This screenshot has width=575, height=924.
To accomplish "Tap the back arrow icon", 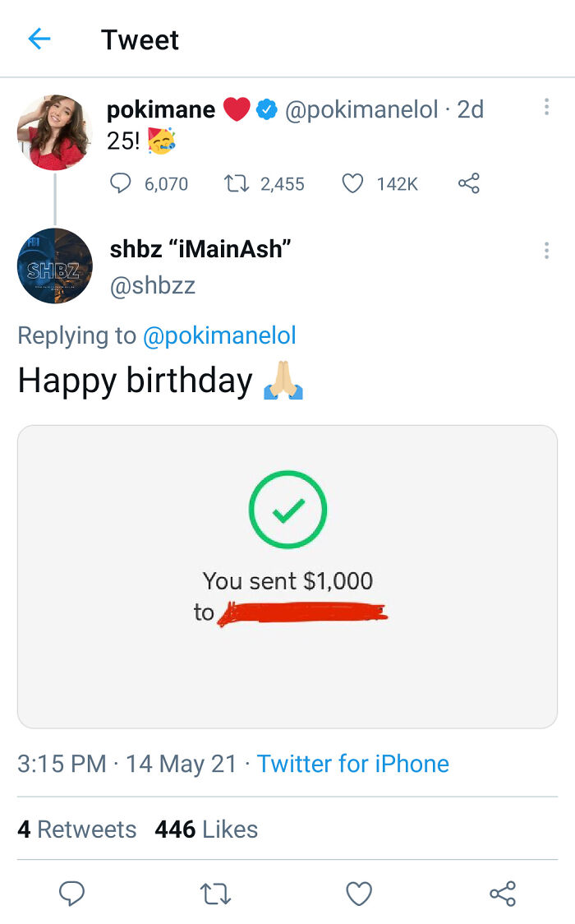I will tap(39, 39).
